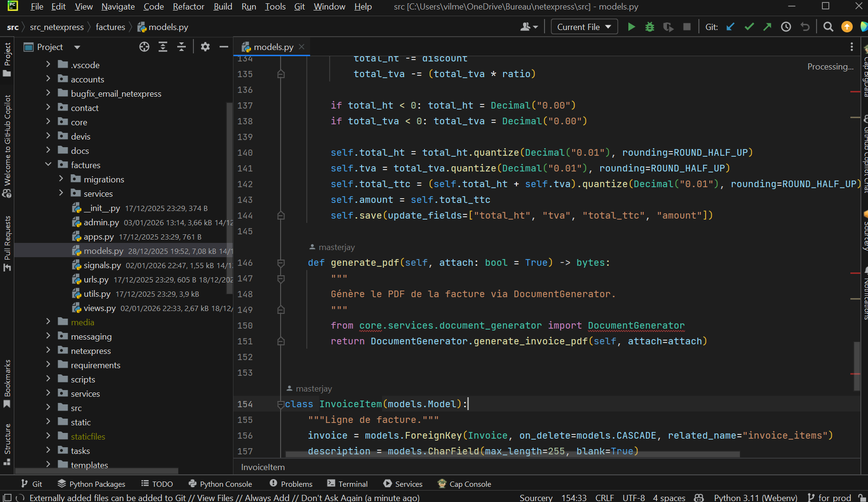
Task: Hide the Project tool window
Action: coord(223,47)
